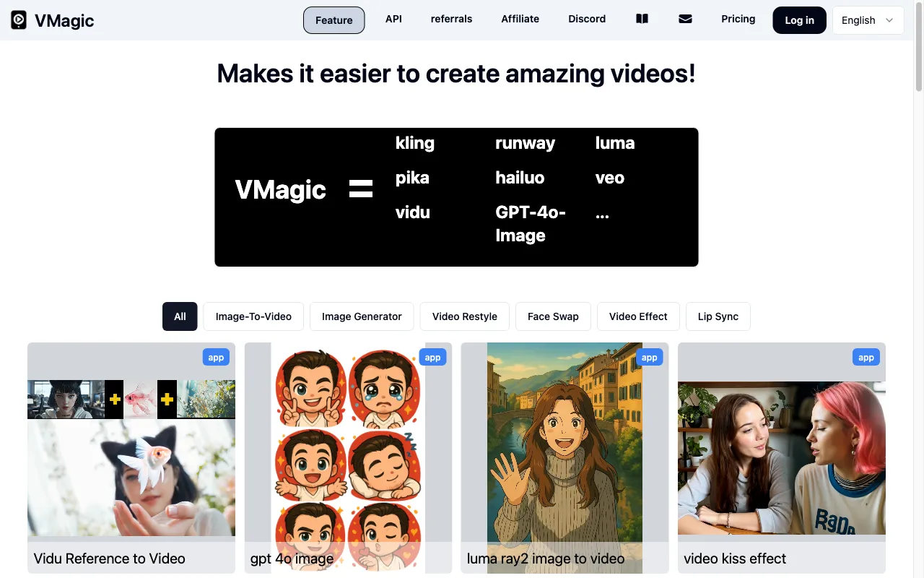Click 'GPT-4o-Image' in the banner
Viewport: 924px width, 578px height.
point(531,224)
